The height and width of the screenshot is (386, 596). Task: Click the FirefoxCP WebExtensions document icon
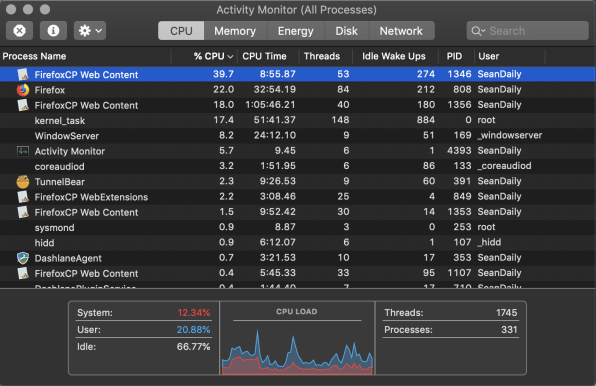coord(23,197)
